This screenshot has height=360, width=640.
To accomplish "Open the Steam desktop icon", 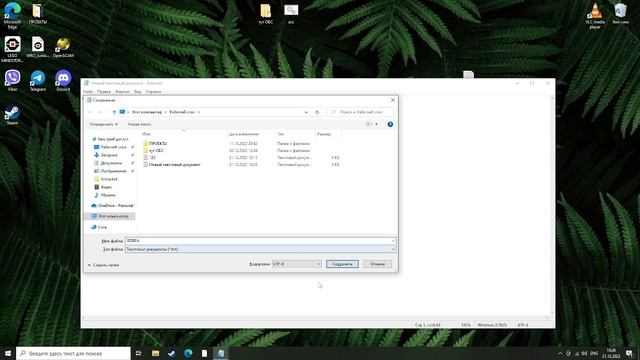I will click(12, 115).
